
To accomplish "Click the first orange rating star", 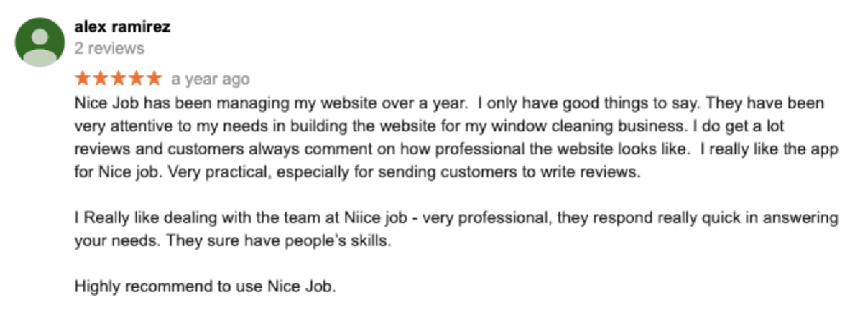I will pyautogui.click(x=83, y=78).
